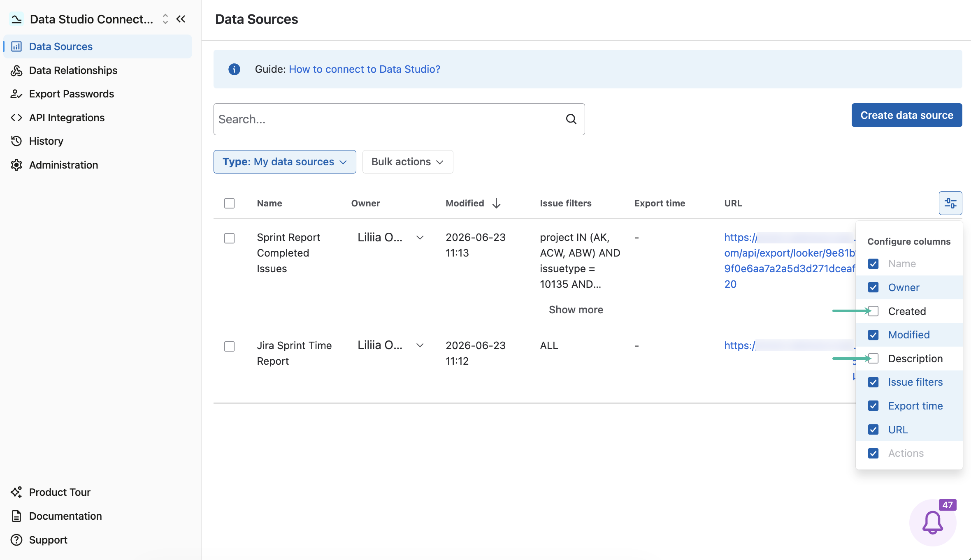Click the API Integrations code brackets icon
Image resolution: width=971 pixels, height=560 pixels.
[16, 118]
